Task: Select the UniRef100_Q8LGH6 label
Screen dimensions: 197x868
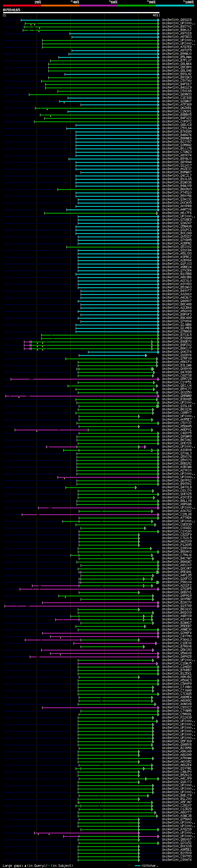Action: (177, 71)
